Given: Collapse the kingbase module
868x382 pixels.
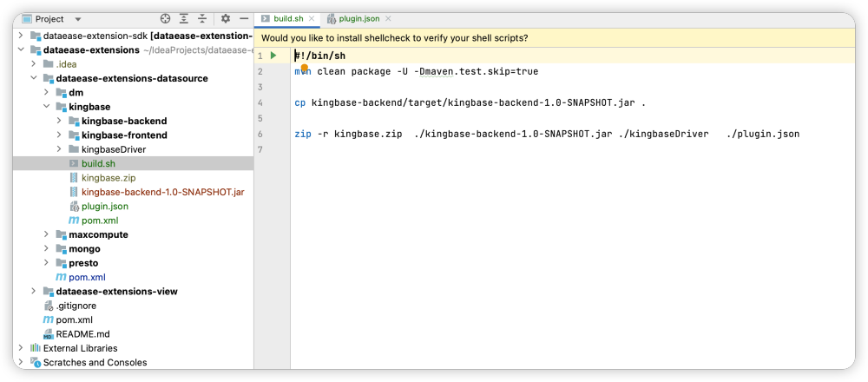Looking at the screenshot, I should pos(47,107).
